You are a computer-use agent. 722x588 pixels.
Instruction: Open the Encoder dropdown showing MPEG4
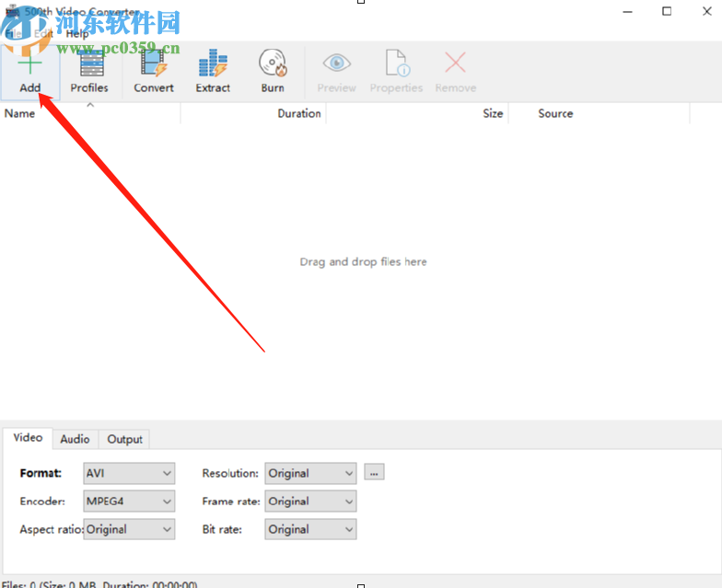click(x=129, y=501)
